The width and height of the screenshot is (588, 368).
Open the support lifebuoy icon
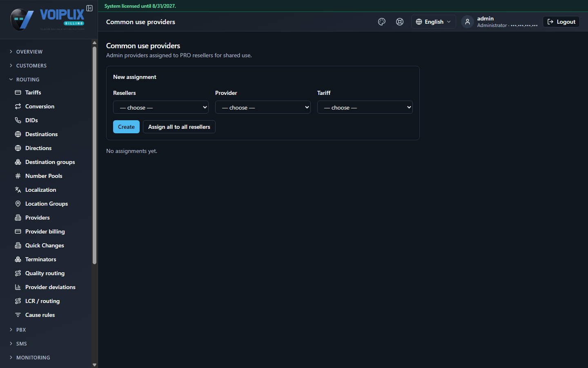400,22
